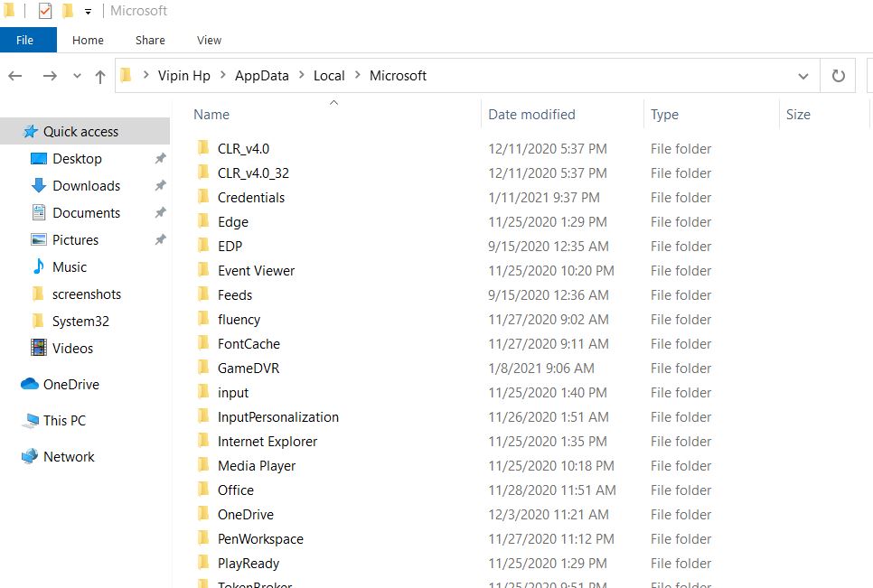Screen dimensions: 873x588
Task: Click Vipin Hp in the address breadcrumb
Action: 183,76
